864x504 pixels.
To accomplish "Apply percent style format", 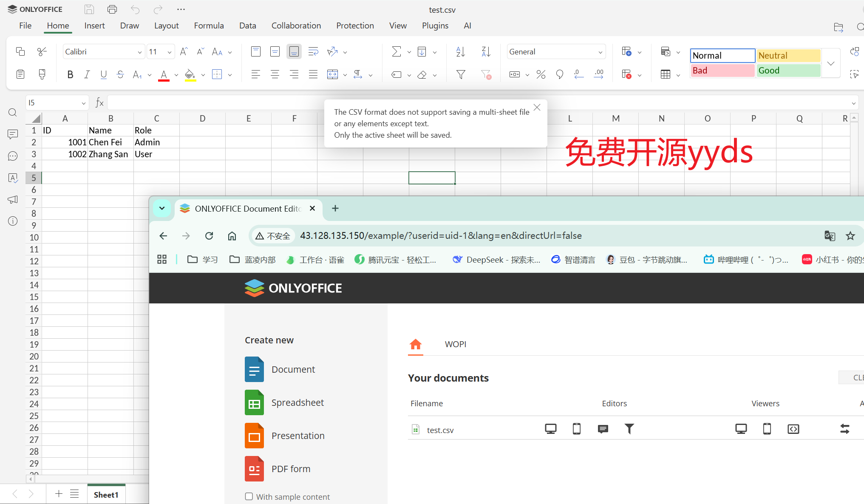I will coord(541,75).
